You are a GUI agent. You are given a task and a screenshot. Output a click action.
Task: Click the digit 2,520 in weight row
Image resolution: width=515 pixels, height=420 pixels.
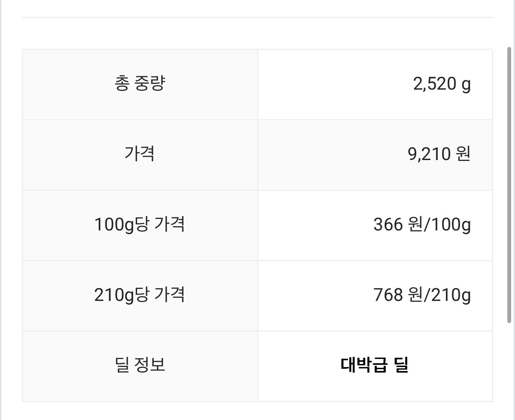[x=435, y=84]
